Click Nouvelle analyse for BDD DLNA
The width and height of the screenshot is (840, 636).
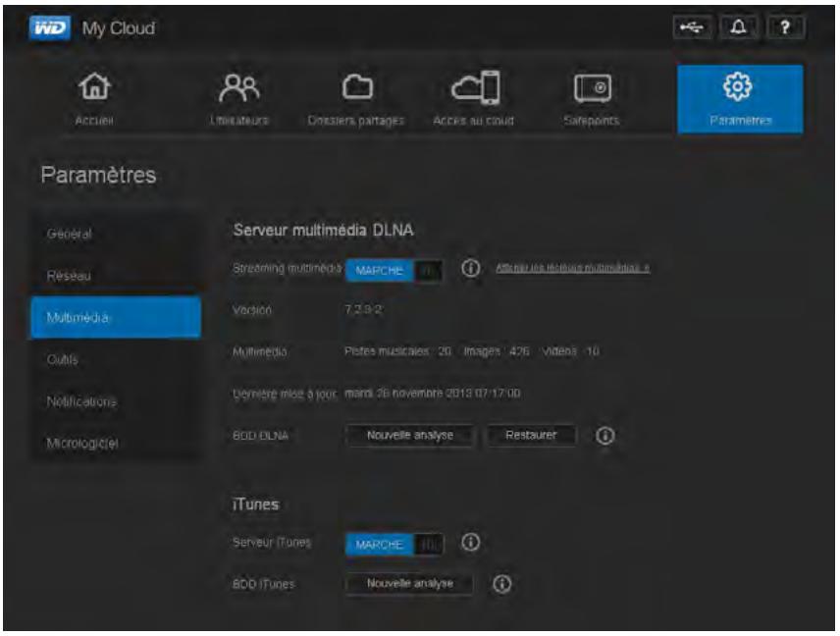[x=410, y=435]
